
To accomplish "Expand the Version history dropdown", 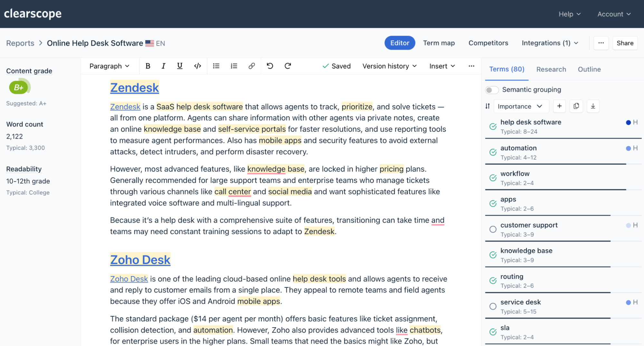I will 389,66.
